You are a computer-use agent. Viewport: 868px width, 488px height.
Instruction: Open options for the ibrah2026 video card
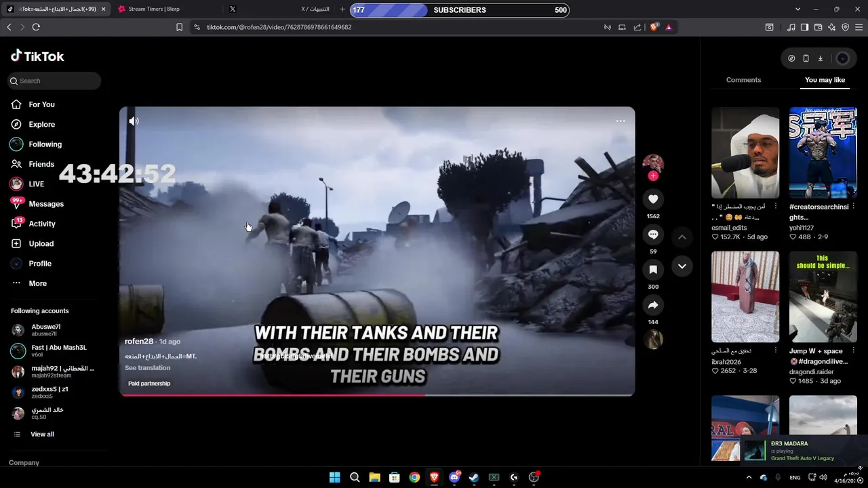776,351
